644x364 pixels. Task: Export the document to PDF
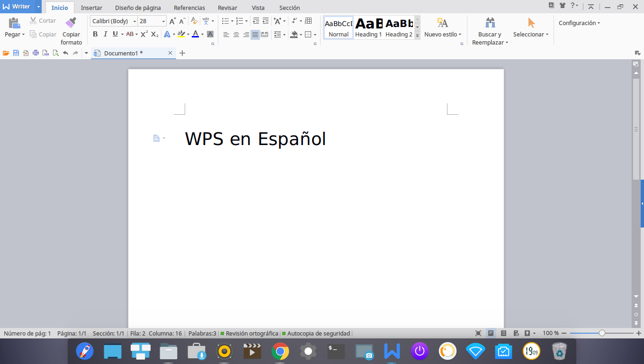coord(25,53)
